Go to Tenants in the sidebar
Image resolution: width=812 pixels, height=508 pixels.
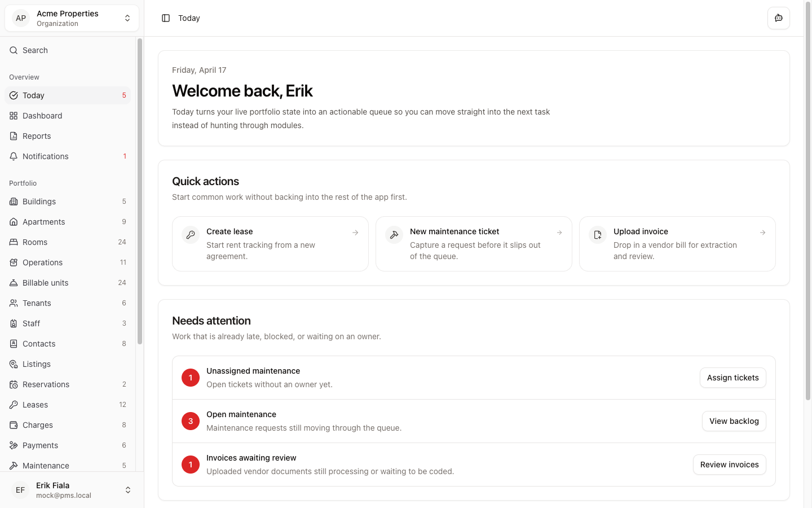[x=37, y=303]
